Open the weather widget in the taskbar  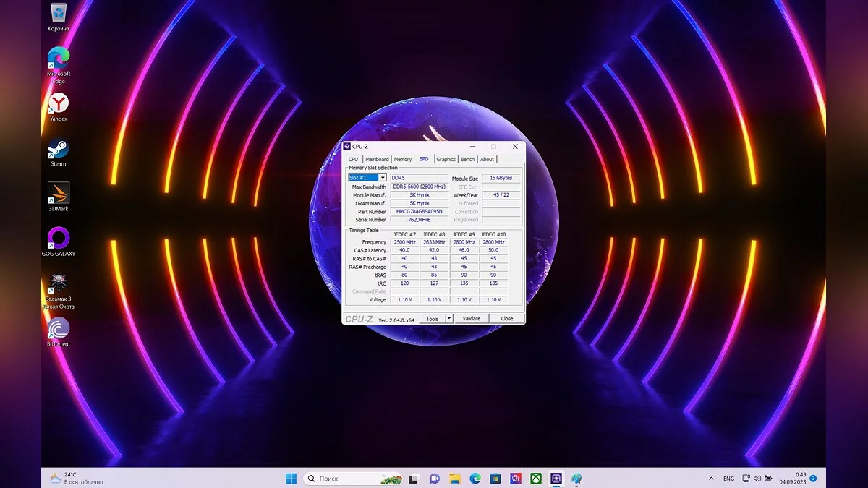(x=76, y=479)
